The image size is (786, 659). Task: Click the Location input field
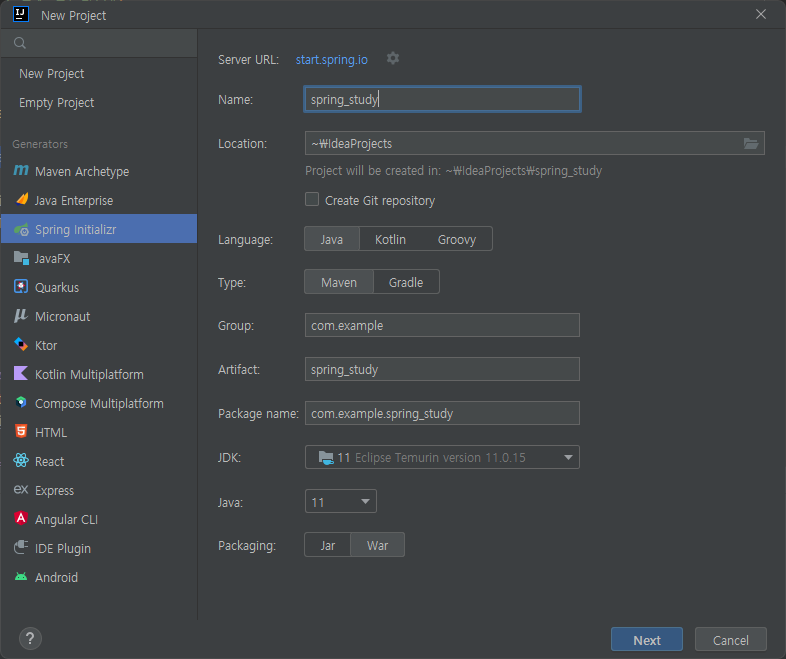[x=534, y=143]
